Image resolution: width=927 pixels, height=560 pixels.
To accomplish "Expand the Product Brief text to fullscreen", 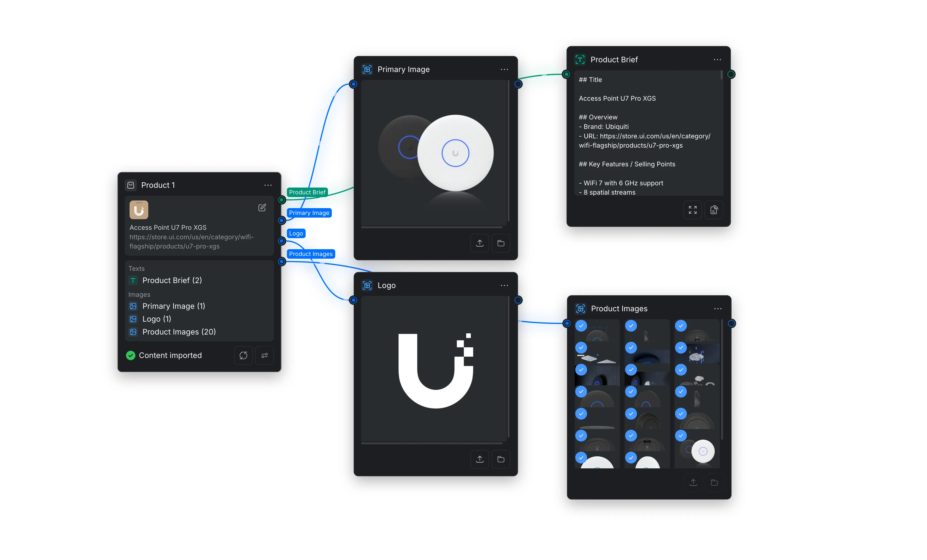I will [693, 210].
